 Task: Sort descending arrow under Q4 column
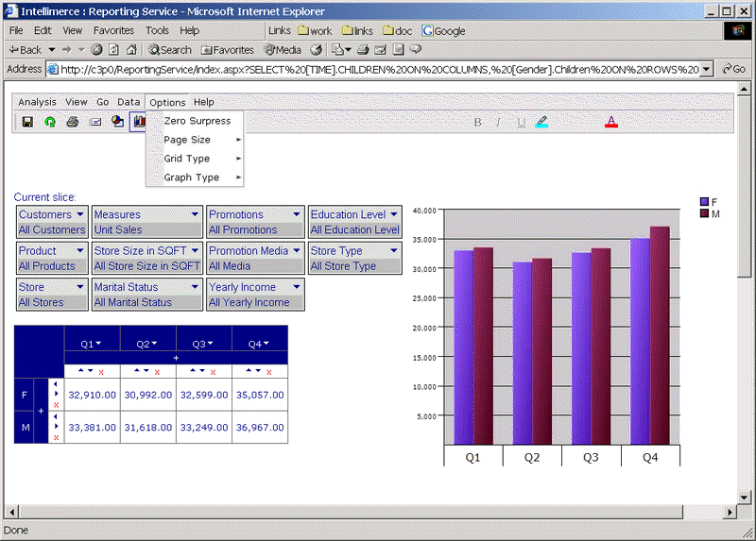258,370
